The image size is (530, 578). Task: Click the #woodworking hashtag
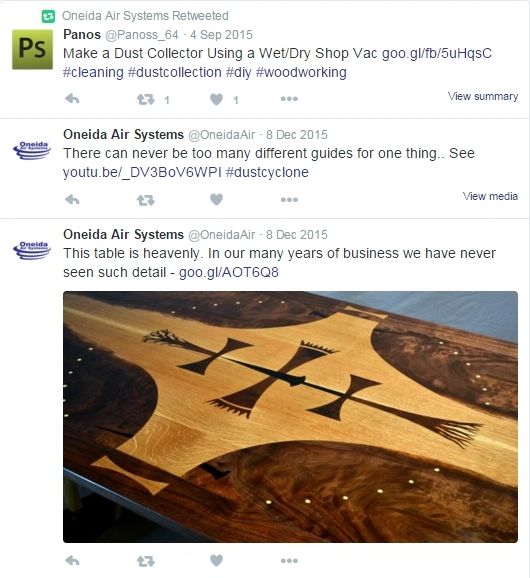coord(301,72)
